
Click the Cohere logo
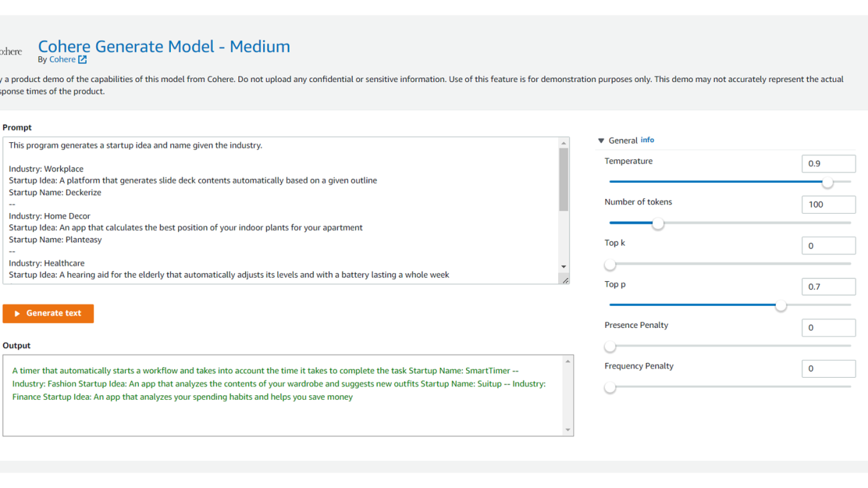tap(10, 51)
